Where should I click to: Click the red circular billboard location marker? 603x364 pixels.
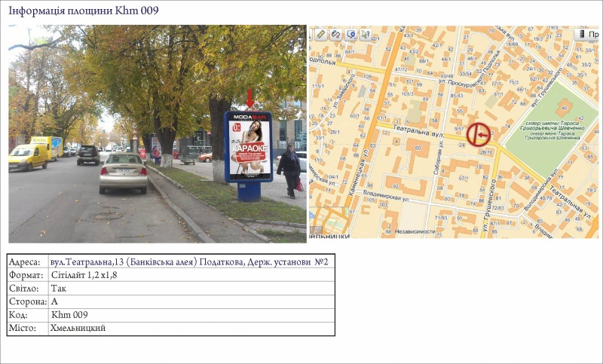[478, 135]
